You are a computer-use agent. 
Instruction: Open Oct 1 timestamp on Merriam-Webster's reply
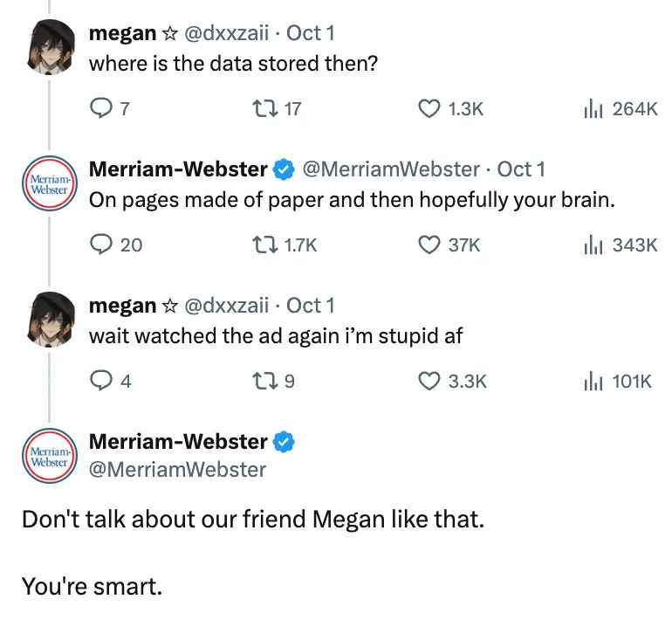tap(521, 169)
